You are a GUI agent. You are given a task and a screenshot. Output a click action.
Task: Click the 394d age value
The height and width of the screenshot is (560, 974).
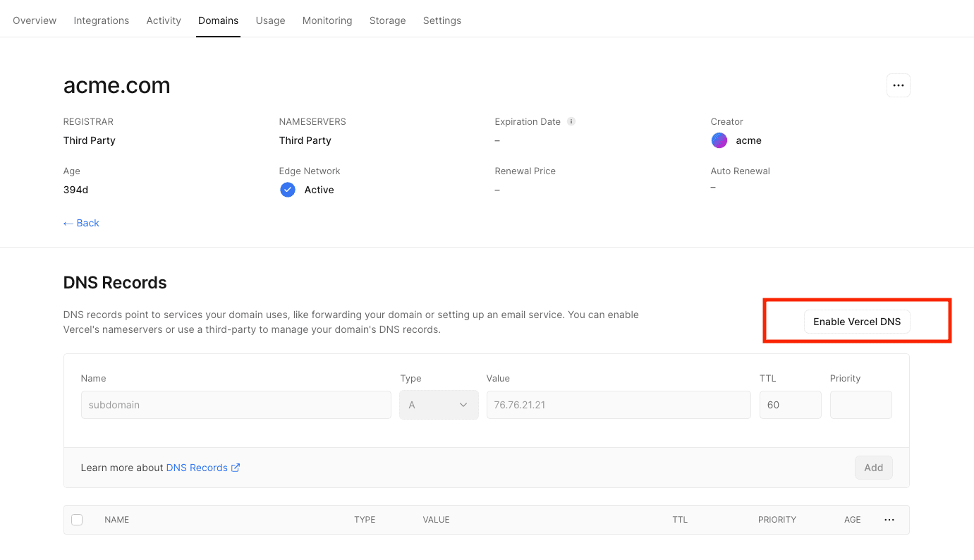(x=76, y=190)
